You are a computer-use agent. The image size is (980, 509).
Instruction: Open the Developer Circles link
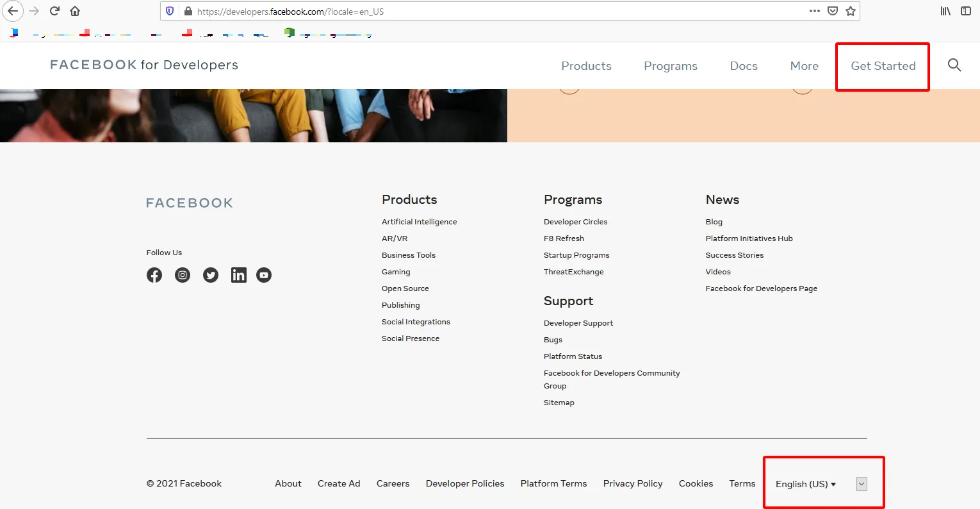click(575, 222)
